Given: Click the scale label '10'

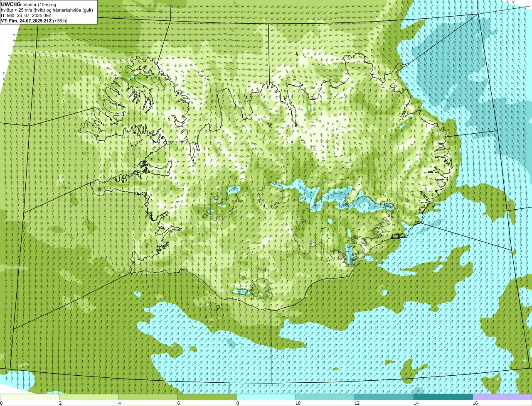Looking at the screenshot, I should pos(298,403).
